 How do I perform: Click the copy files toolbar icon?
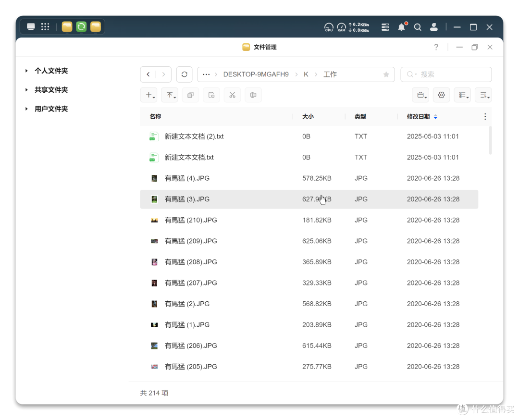[x=190, y=95]
